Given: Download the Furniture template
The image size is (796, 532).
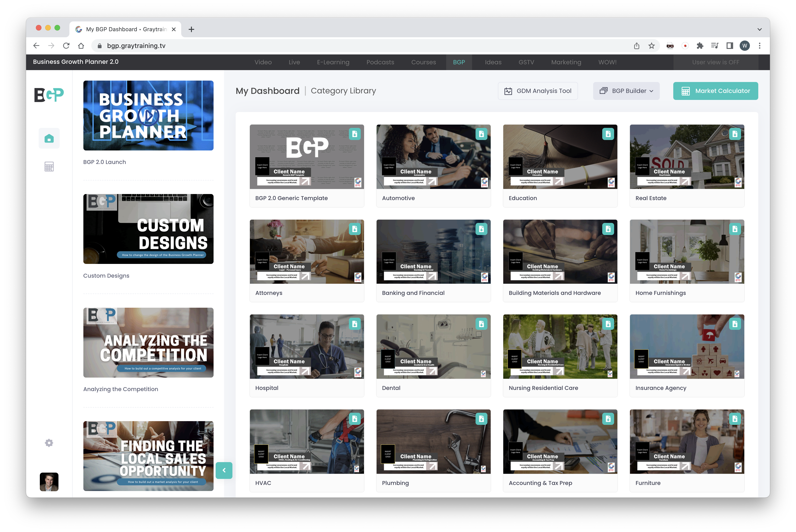Looking at the screenshot, I should 735,419.
